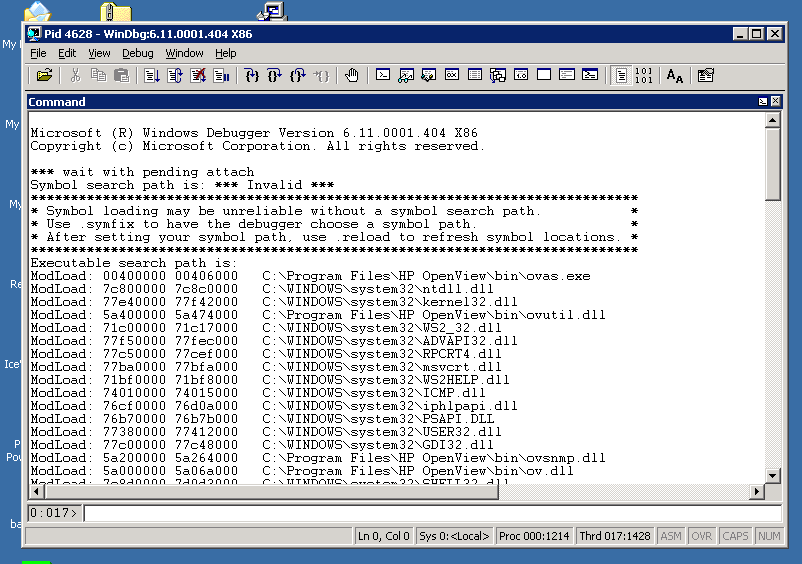
Task: Open the Locals window toolbar icon
Action: (429, 75)
